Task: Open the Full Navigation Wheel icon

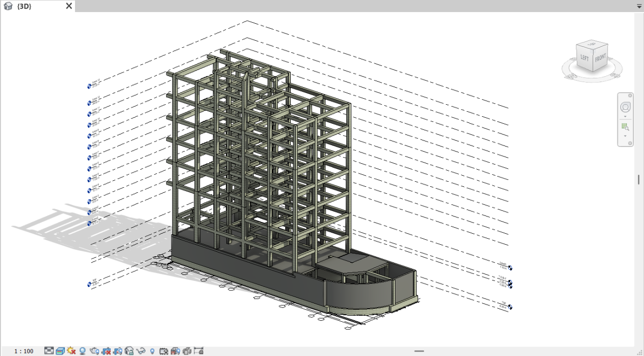Action: pos(625,107)
